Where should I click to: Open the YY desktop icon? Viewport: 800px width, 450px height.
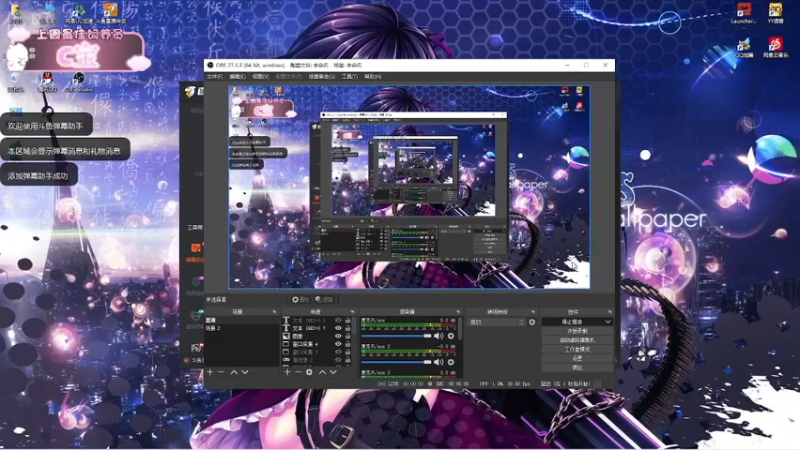(776, 14)
